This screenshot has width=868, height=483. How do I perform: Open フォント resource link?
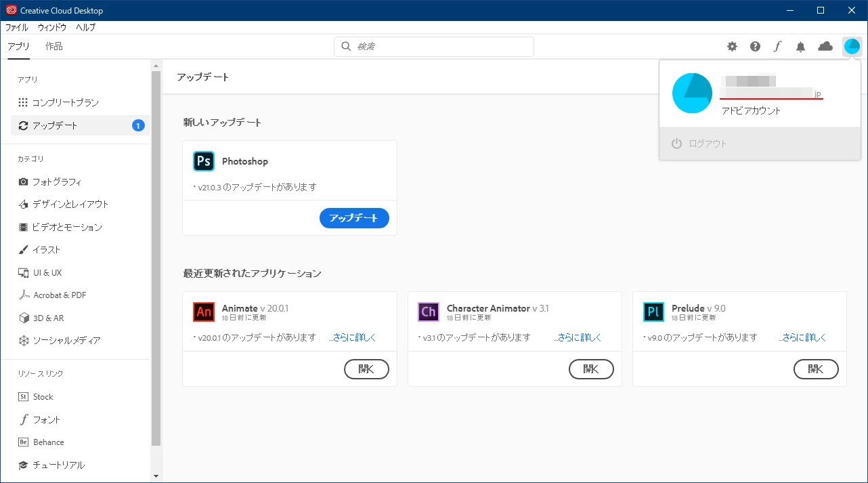pos(39,419)
